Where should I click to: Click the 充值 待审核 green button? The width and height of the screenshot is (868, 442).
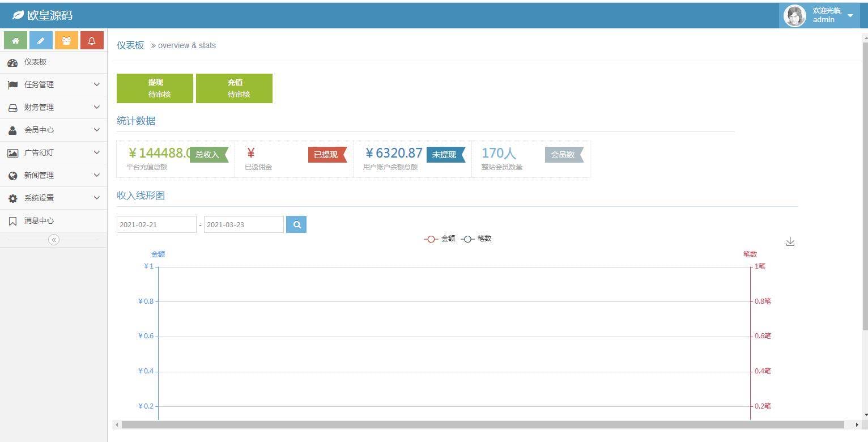(x=234, y=88)
